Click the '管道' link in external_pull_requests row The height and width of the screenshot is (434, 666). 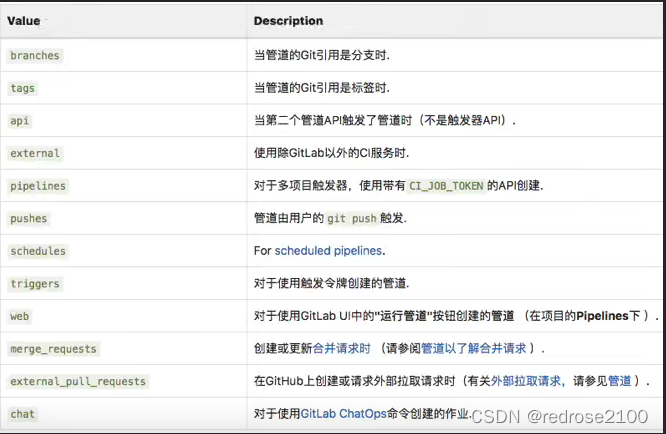pyautogui.click(x=619, y=381)
